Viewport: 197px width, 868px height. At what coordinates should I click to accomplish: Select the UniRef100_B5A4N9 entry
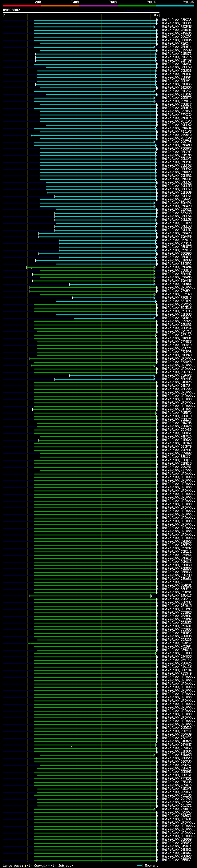177,145
